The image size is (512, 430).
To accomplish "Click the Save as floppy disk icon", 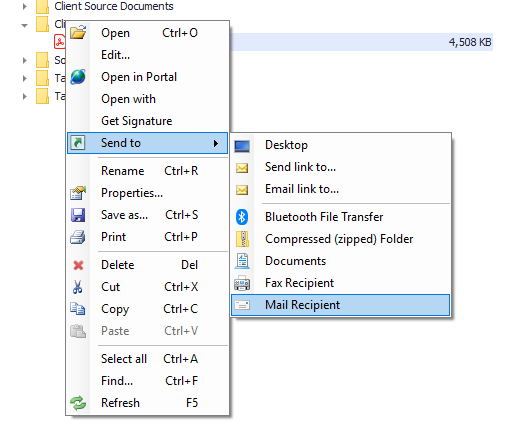I will (78, 215).
